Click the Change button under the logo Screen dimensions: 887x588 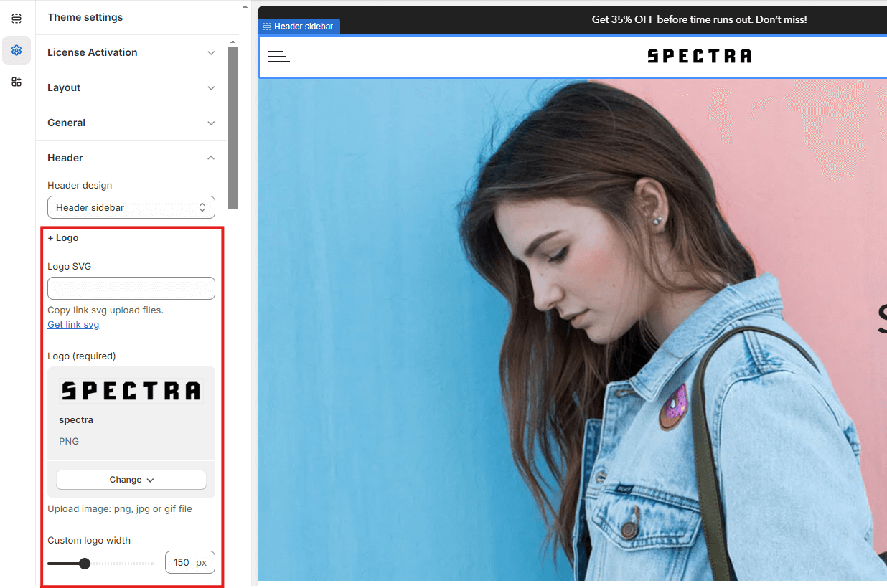[x=131, y=480]
